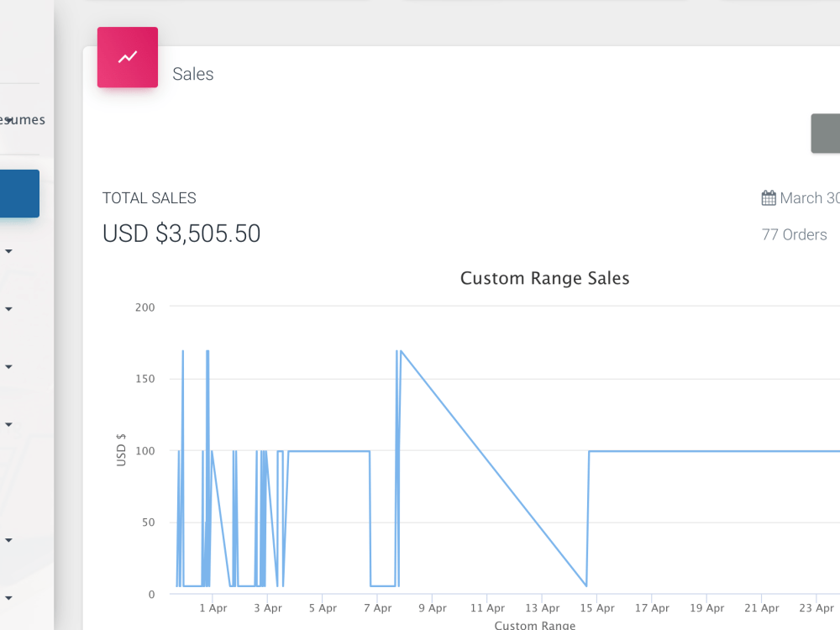840x630 pixels.
Task: Click the 15 Apr x-axis label
Action: [x=597, y=608]
